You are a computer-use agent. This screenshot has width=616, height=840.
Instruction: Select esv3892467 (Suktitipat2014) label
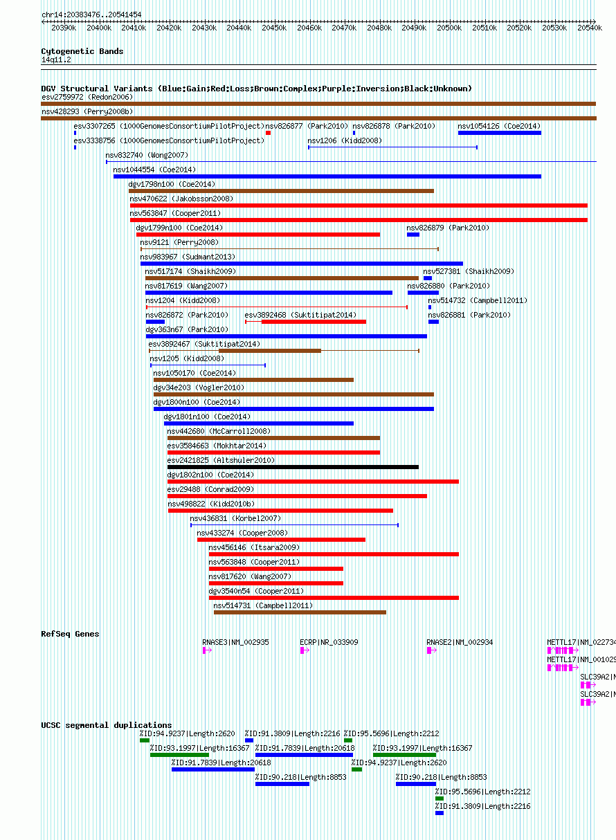point(204,344)
